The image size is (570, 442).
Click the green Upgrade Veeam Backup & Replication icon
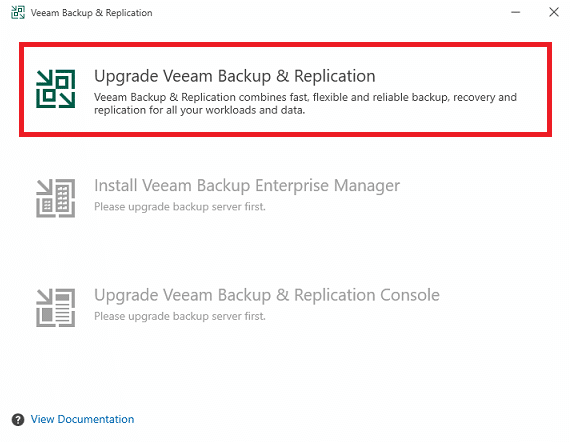coord(56,89)
